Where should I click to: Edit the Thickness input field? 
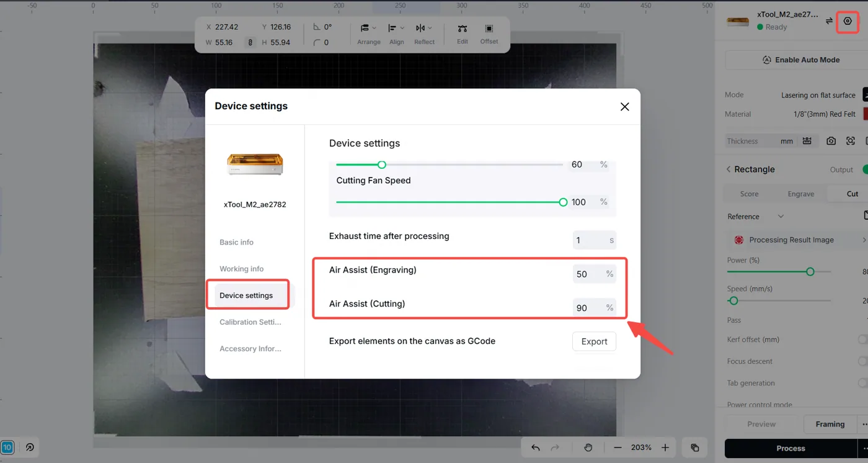coord(760,141)
